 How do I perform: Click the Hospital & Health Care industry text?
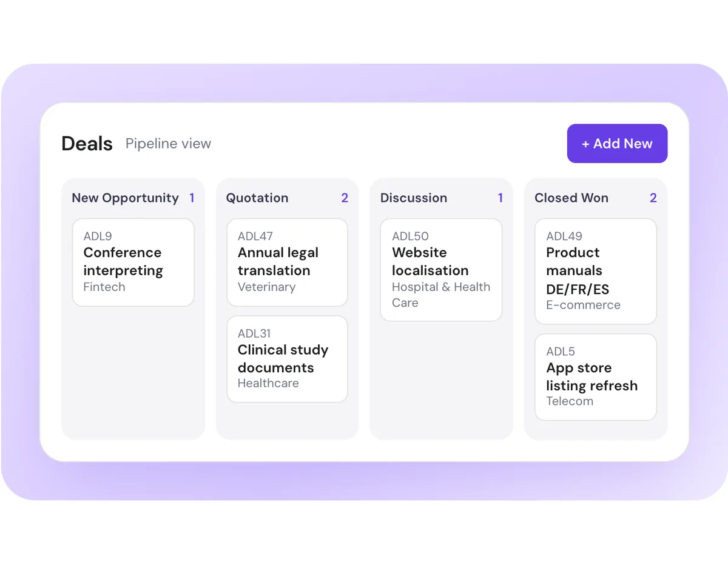(x=441, y=295)
